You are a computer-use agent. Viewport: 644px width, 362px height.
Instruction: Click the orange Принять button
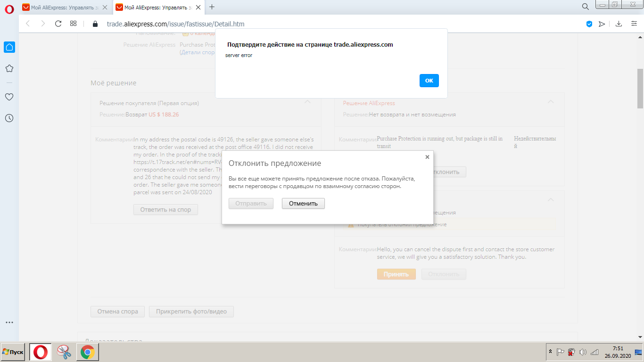(396, 274)
